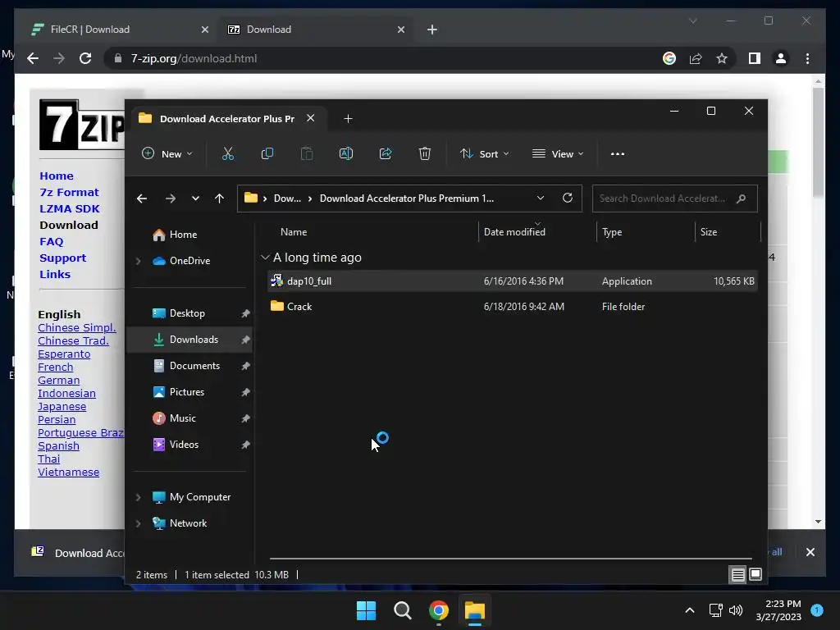The width and height of the screenshot is (840, 630).
Task: Open the clock and date panel
Action: point(778,610)
